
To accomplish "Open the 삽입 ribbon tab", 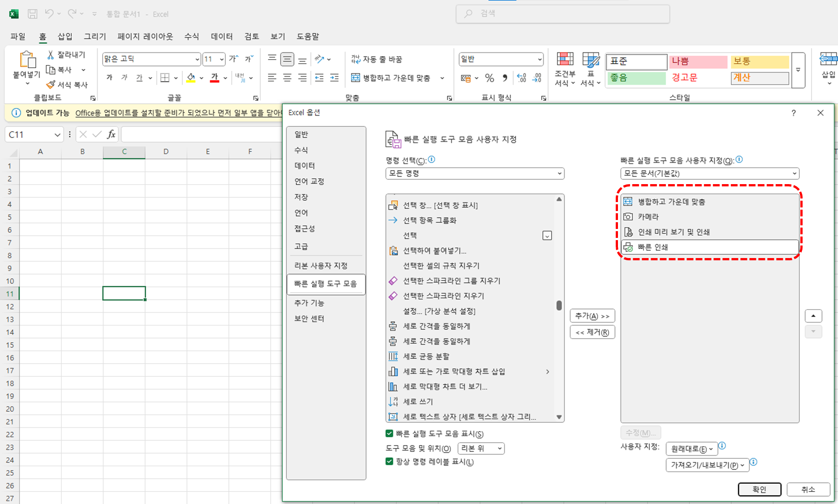I will [65, 36].
